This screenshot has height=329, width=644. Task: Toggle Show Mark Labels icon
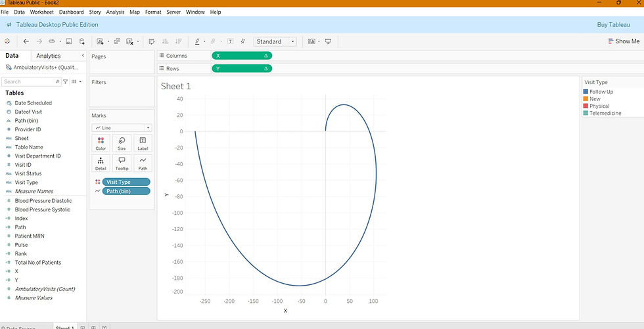click(x=231, y=41)
